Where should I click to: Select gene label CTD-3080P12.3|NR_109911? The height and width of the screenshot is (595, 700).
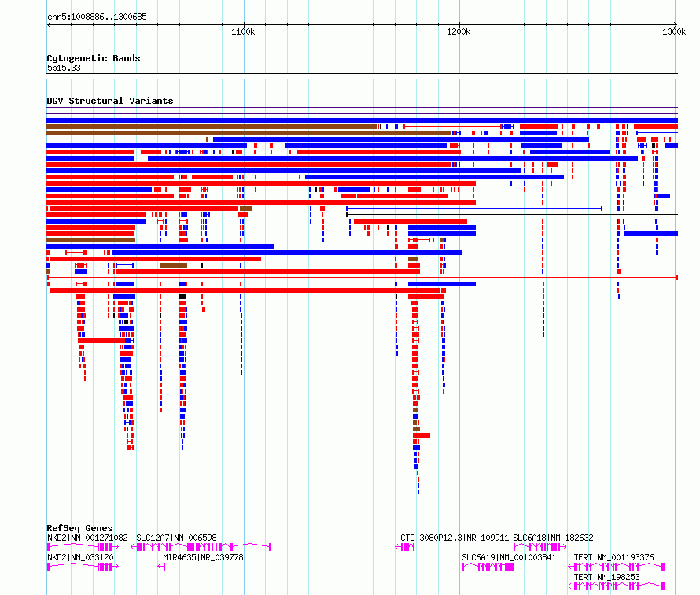click(x=455, y=538)
